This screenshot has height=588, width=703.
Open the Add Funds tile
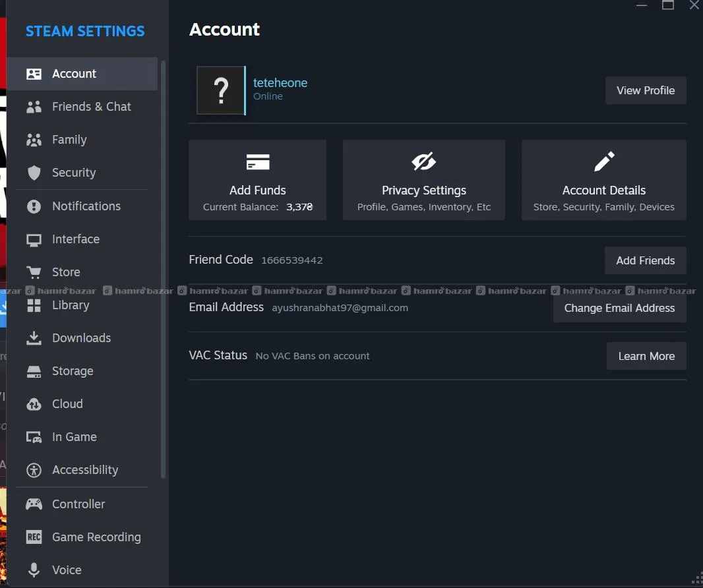coord(257,180)
